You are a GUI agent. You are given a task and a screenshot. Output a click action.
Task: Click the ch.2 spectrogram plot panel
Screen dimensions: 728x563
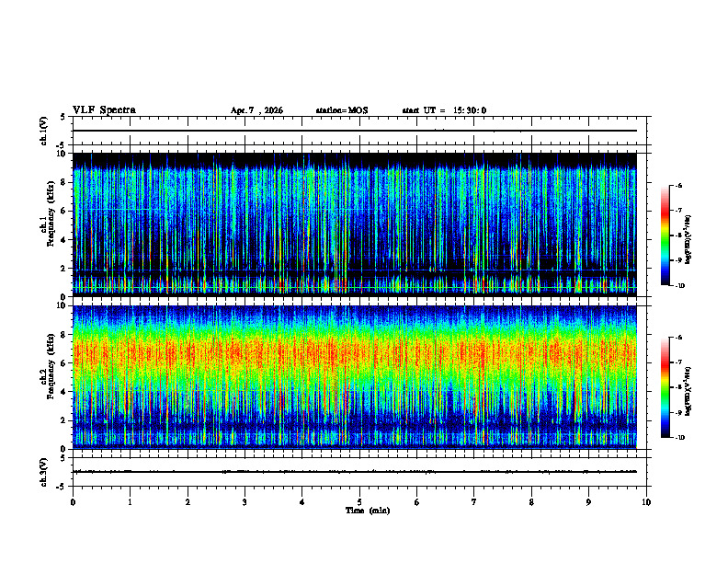coord(355,377)
